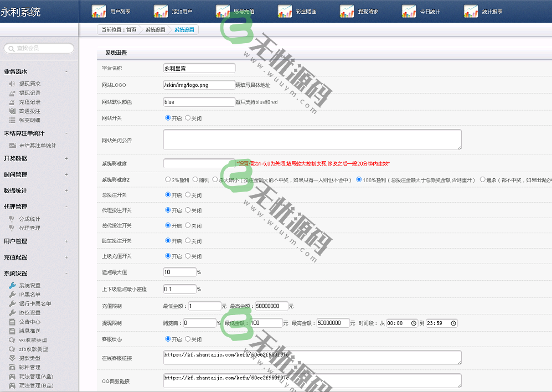552x392 pixels.
Task: Click the 统计报表 chart icon
Action: (471, 11)
